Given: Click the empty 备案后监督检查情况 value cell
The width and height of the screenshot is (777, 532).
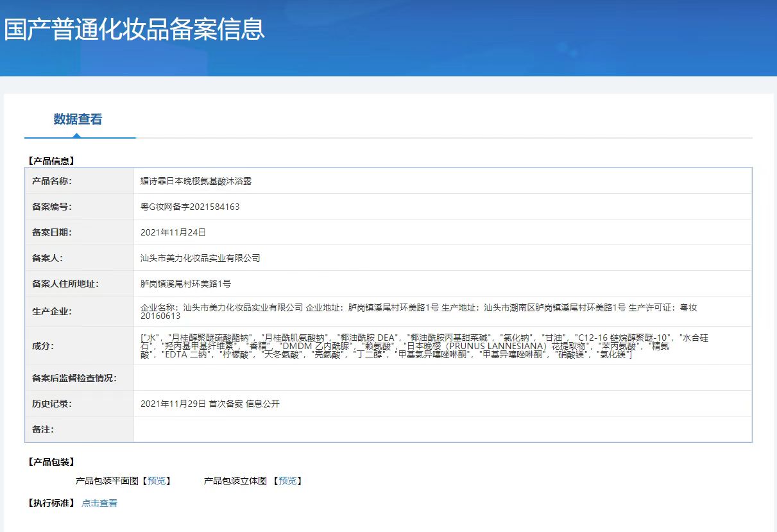Looking at the screenshot, I should 442,378.
